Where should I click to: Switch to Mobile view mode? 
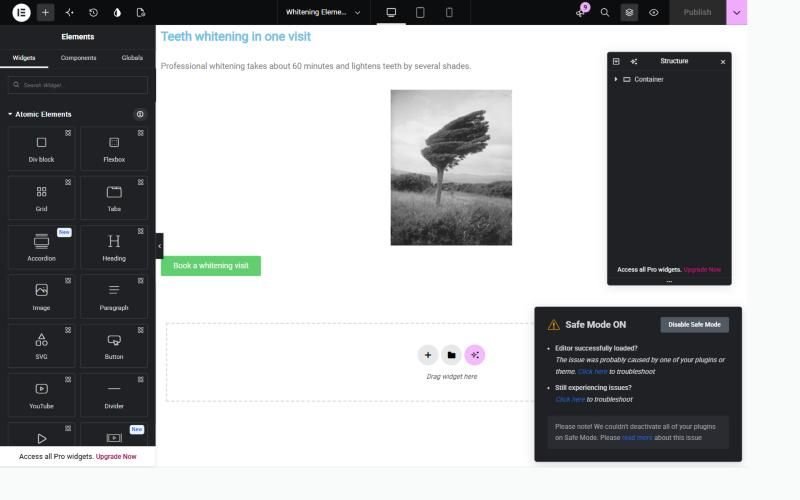click(x=449, y=12)
